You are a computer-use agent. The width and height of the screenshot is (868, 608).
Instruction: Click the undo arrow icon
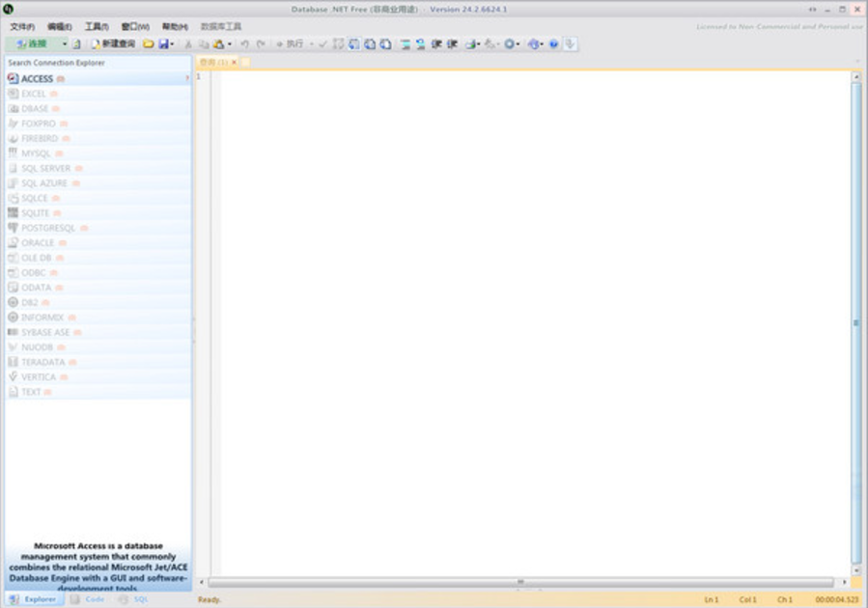click(244, 43)
